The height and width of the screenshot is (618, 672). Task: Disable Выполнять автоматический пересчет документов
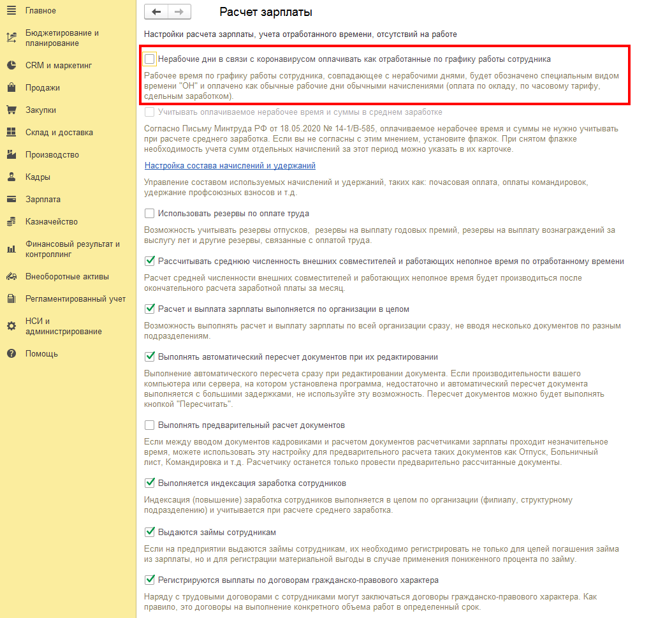point(150,357)
